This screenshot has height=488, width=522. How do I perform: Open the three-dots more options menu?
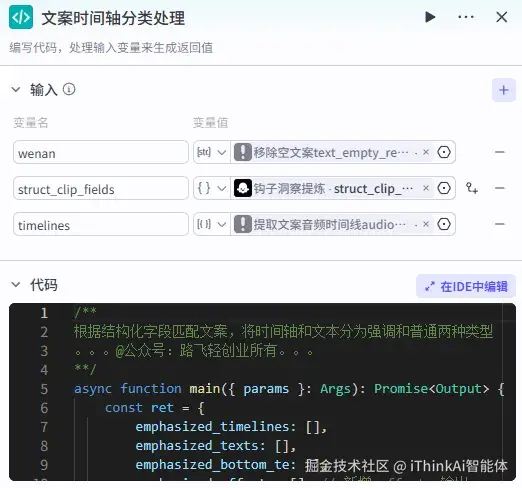pyautogui.click(x=466, y=17)
